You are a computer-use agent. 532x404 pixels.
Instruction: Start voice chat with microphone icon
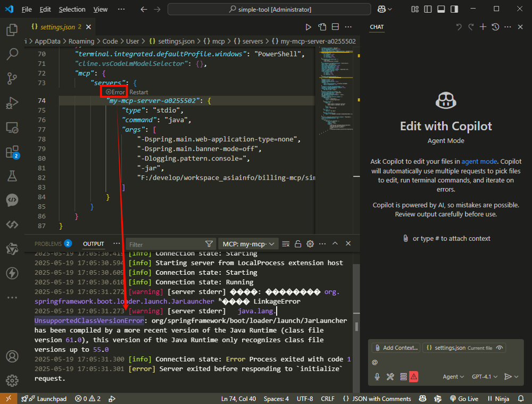[377, 376]
